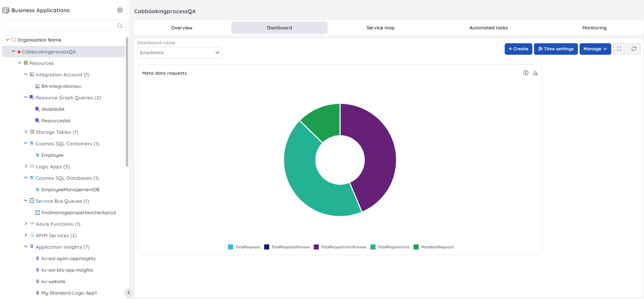Select kv-eai-bts-app-insights
Image resolution: width=644 pixels, height=299 pixels.
(67, 270)
